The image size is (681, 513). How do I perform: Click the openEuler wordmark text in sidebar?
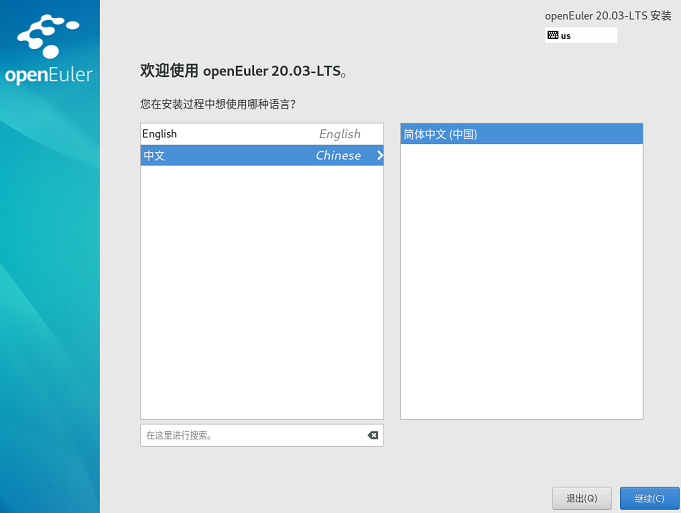click(49, 75)
